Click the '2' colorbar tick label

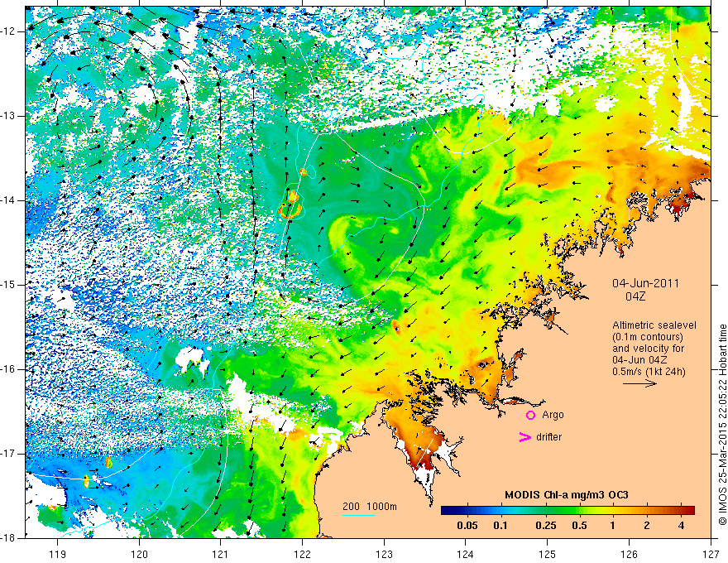click(647, 526)
